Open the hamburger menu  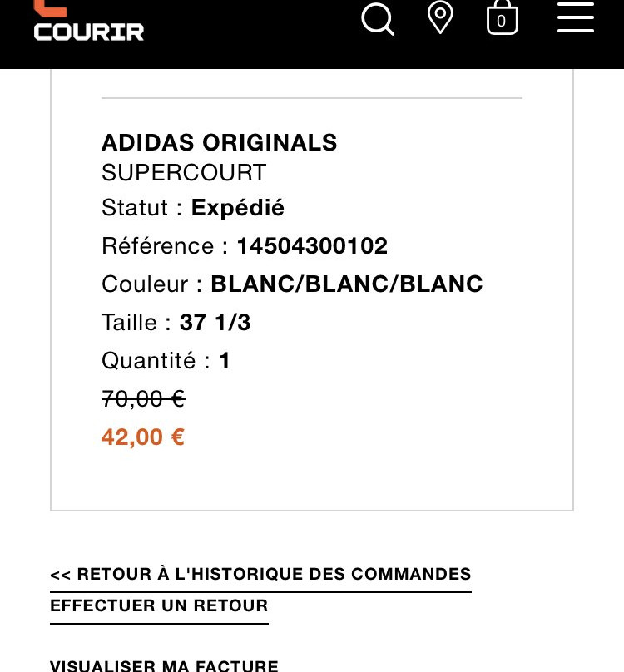pyautogui.click(x=576, y=17)
